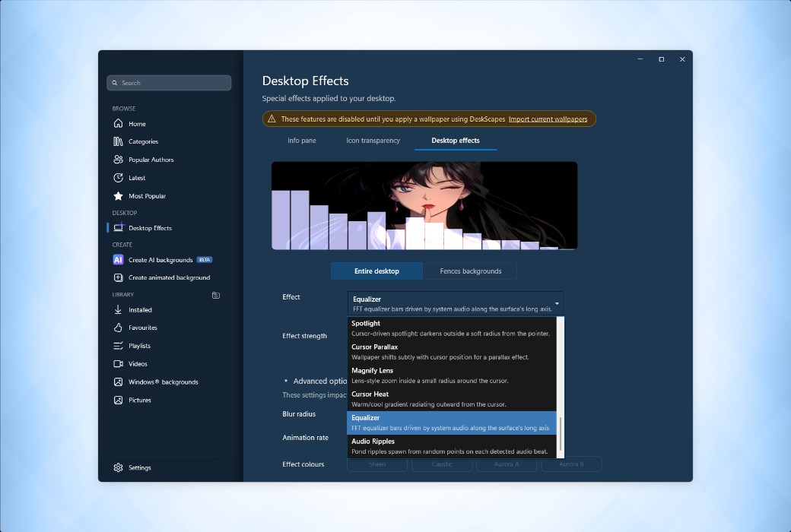Open the Playlists icon

pos(118,346)
